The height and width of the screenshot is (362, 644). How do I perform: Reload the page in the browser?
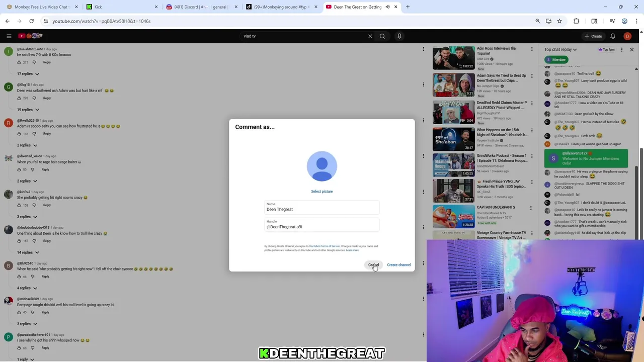31,21
